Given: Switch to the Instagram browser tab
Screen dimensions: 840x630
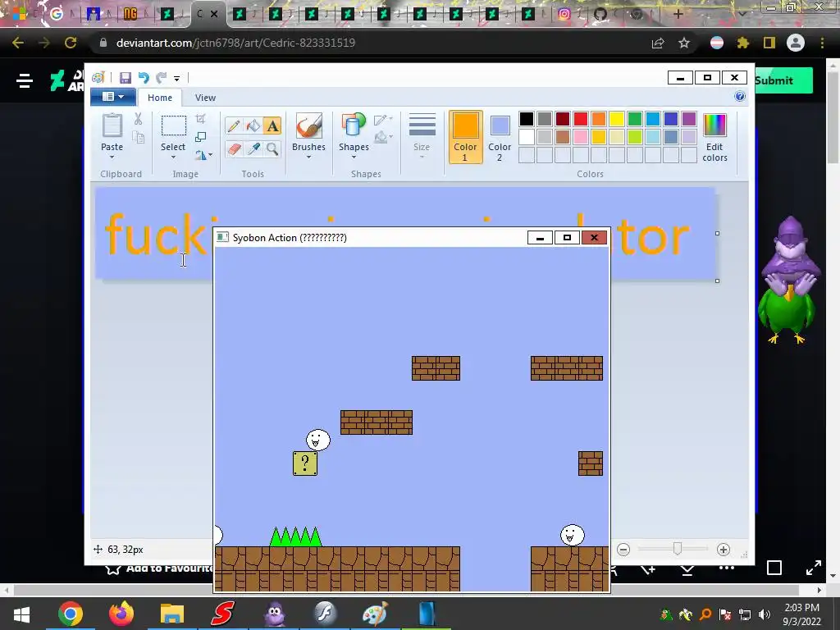Looking at the screenshot, I should pos(564,14).
